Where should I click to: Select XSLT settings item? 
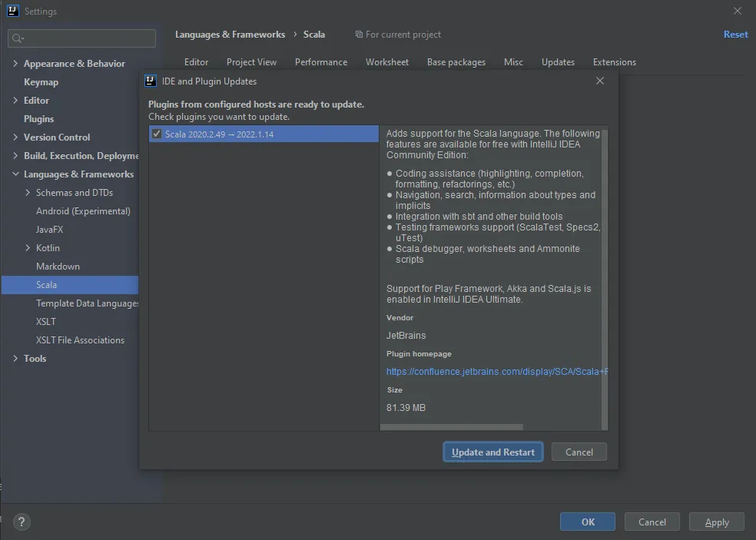pyautogui.click(x=46, y=321)
